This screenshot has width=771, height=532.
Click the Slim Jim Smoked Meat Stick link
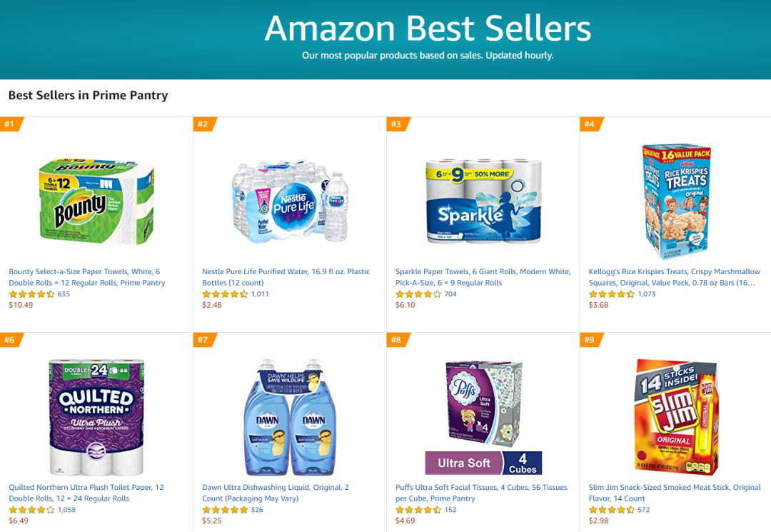coord(674,493)
